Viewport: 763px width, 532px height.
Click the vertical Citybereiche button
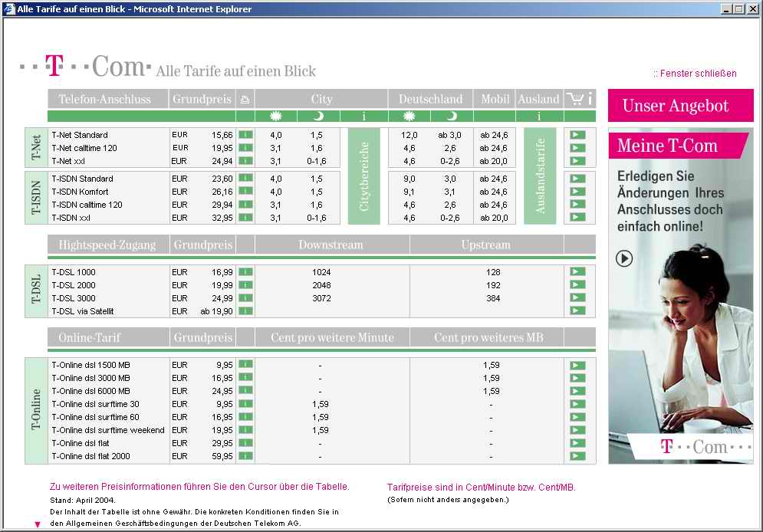(x=364, y=176)
